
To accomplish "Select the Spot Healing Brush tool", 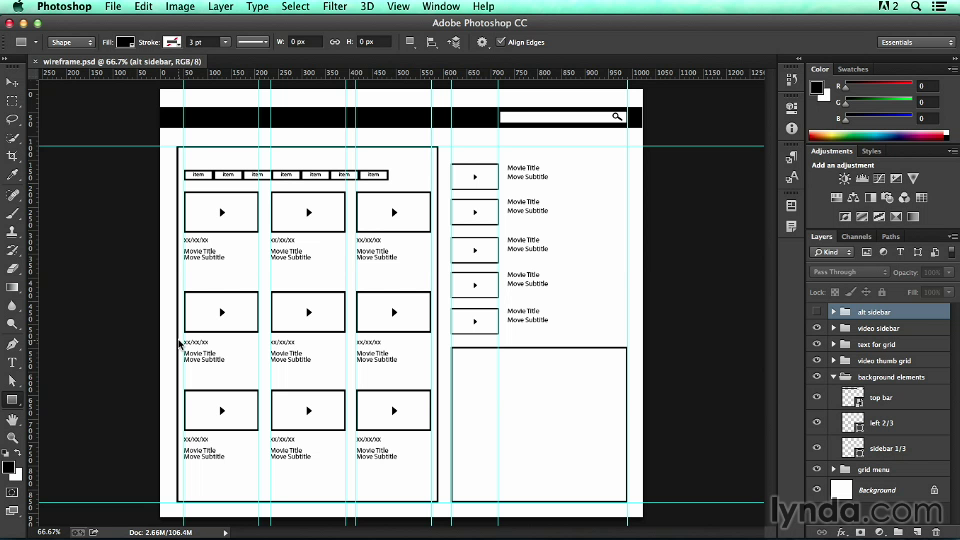I will click(x=12, y=195).
